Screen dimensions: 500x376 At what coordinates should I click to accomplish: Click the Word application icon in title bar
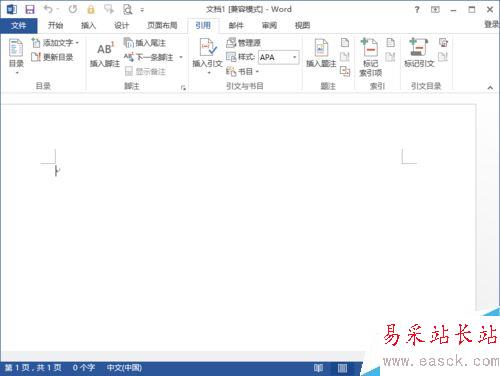[x=12, y=9]
